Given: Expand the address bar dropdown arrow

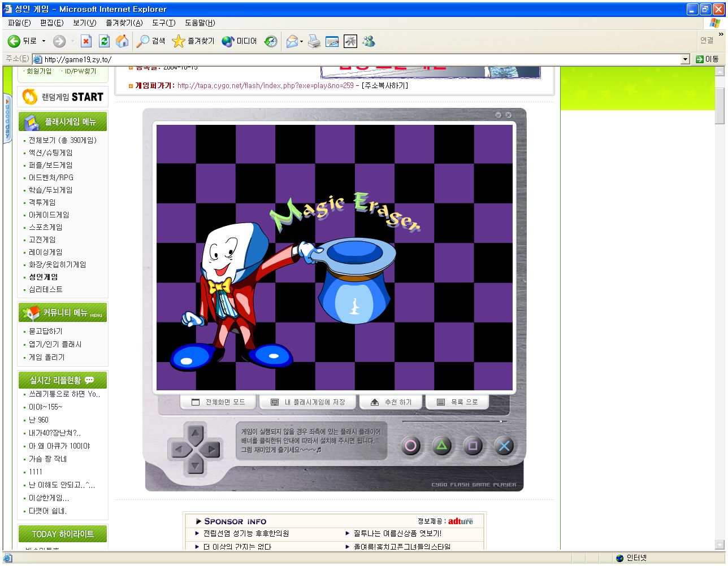Looking at the screenshot, I should [686, 59].
